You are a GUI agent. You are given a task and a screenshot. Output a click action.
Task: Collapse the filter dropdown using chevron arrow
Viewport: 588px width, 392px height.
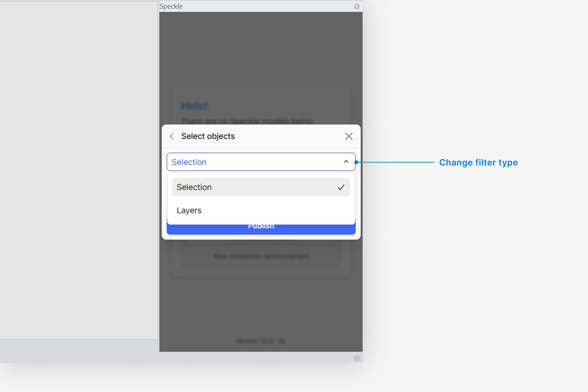[346, 162]
